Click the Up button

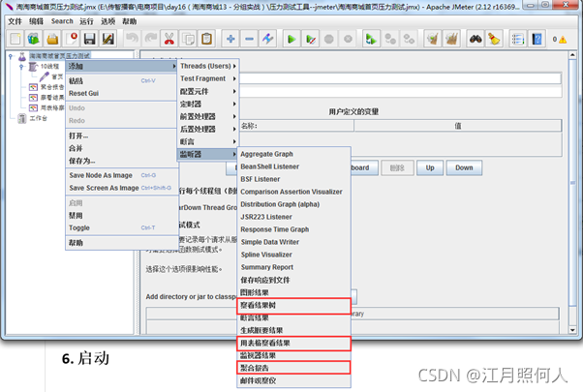click(x=430, y=168)
